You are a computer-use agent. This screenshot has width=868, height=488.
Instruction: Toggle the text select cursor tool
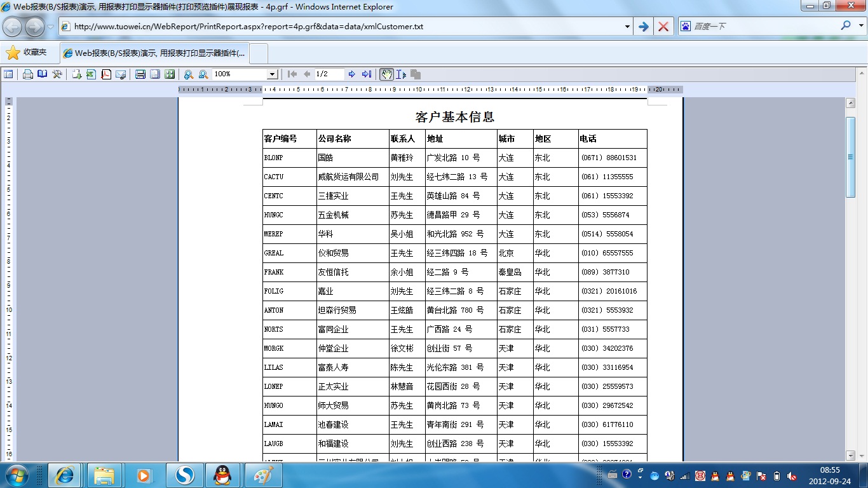tap(401, 74)
